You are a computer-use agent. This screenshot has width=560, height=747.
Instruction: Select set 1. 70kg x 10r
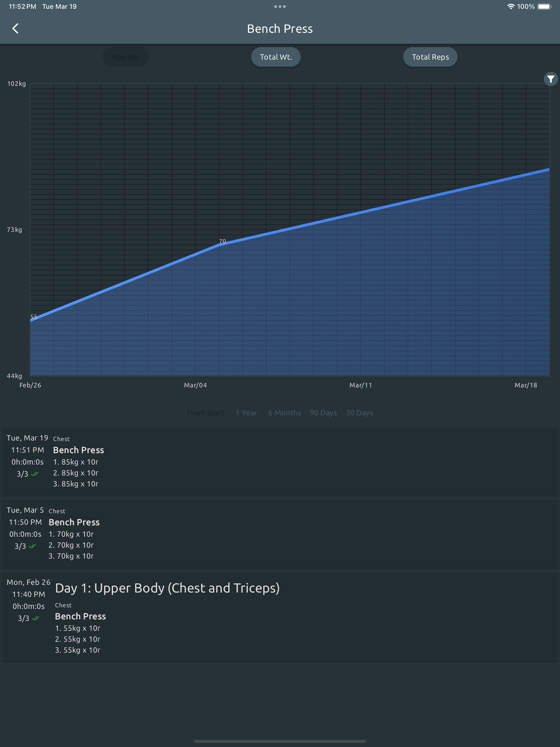click(x=71, y=534)
